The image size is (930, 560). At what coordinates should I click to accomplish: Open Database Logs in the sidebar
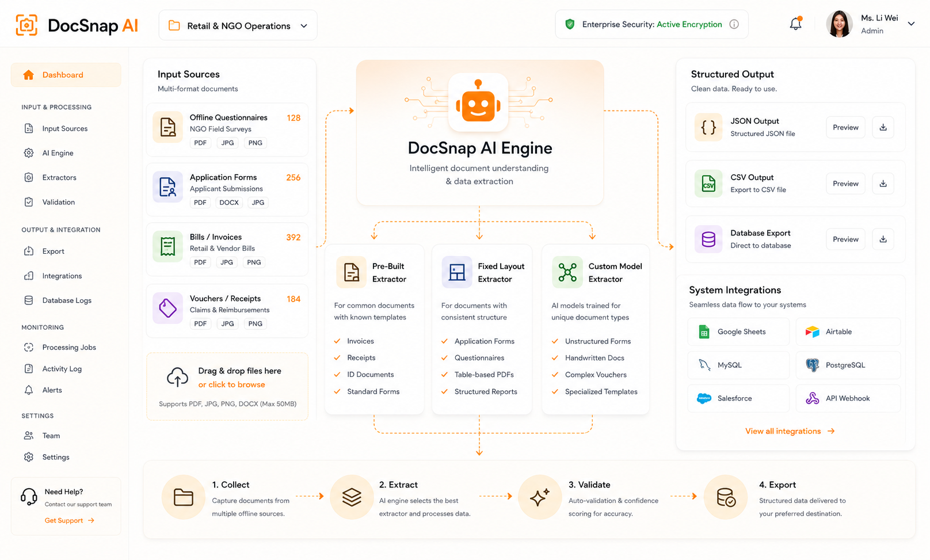66,300
